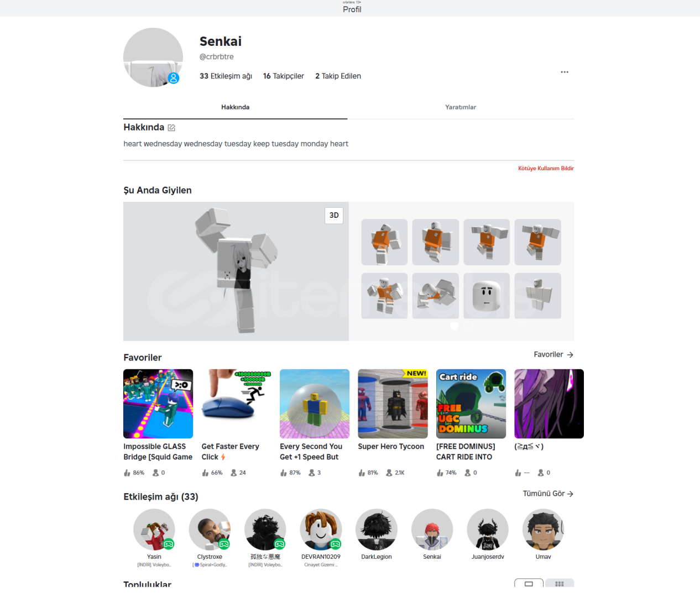Select the Hakkında tab
700x597 pixels.
pos(235,107)
